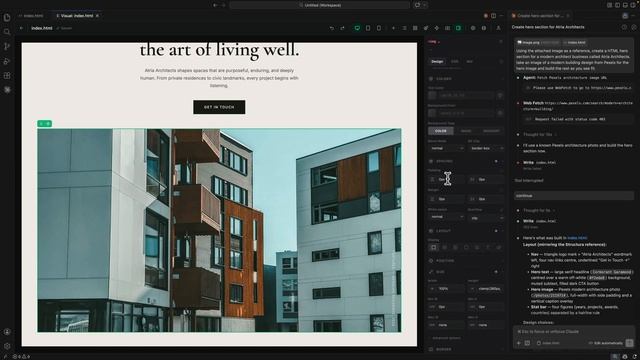Open the 'border-box' clip dropdown
640x360 pixels.
pyautogui.click(x=486, y=148)
